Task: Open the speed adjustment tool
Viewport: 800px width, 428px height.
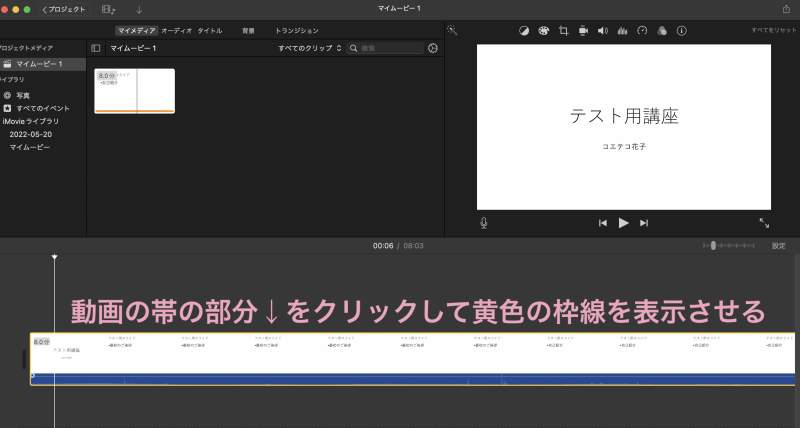Action: point(642,31)
